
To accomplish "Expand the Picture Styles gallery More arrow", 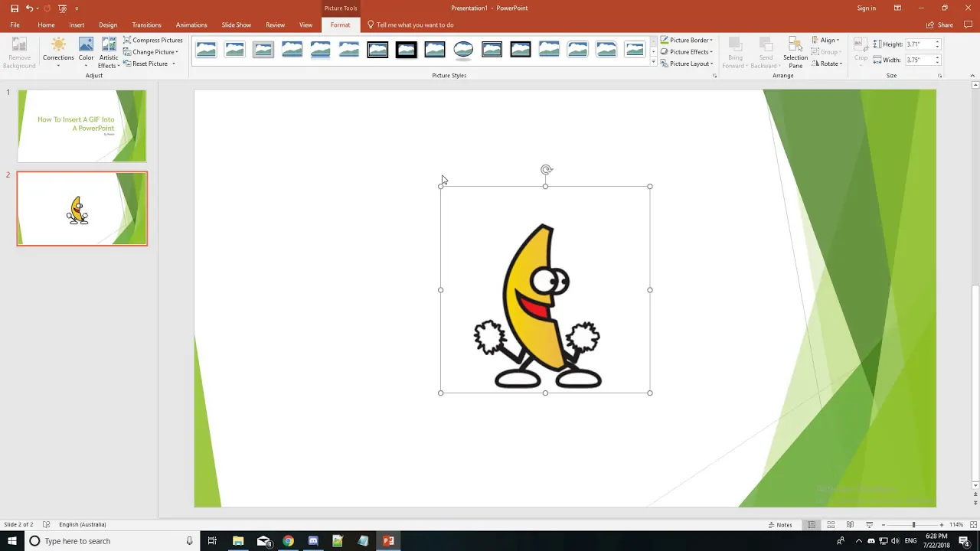I will [x=653, y=63].
